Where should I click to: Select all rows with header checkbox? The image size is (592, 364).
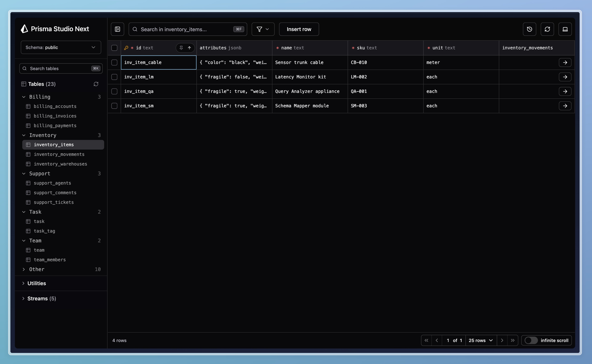coord(114,48)
